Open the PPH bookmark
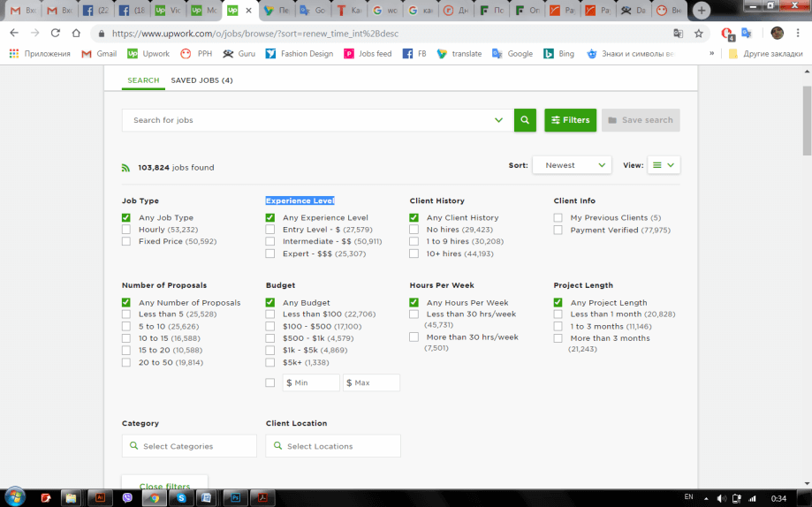The width and height of the screenshot is (812, 507). pos(196,54)
